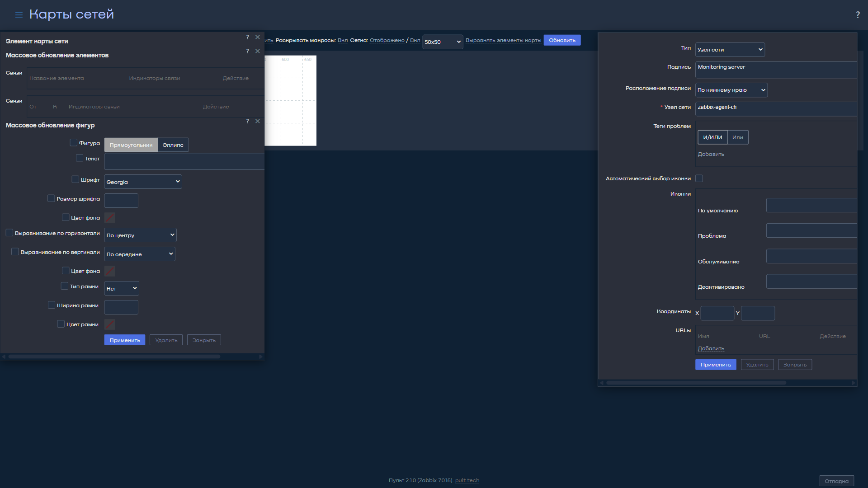Viewport: 868px width, 488px height.
Task: Click Добавить under URLы
Action: coord(711,348)
